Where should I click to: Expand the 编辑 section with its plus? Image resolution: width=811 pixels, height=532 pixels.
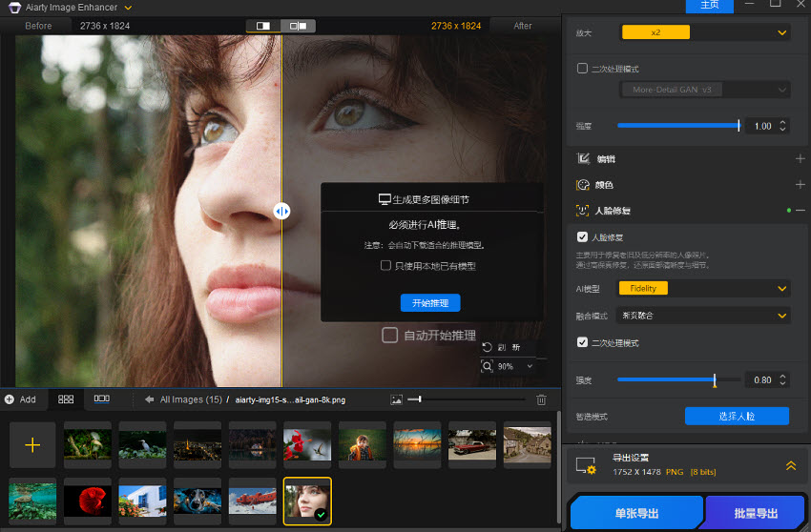pyautogui.click(x=801, y=158)
